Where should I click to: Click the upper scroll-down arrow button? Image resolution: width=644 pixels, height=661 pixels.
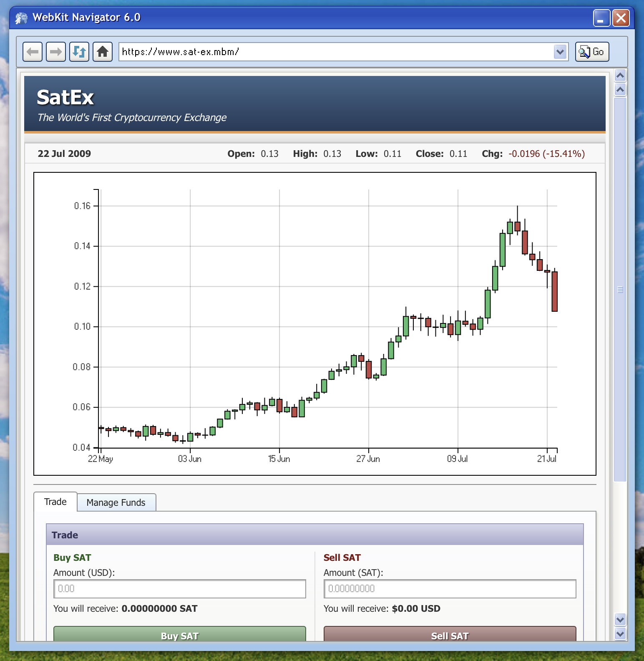coord(620,620)
